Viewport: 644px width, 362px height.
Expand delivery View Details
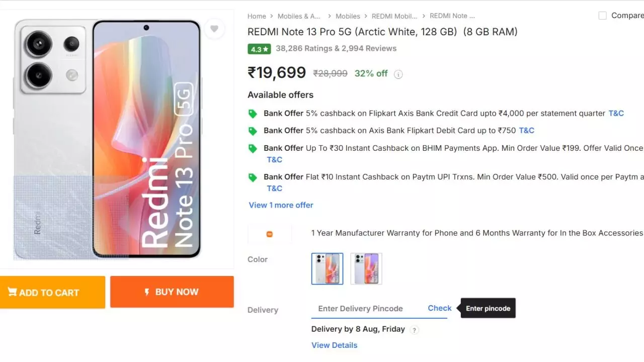pos(334,345)
